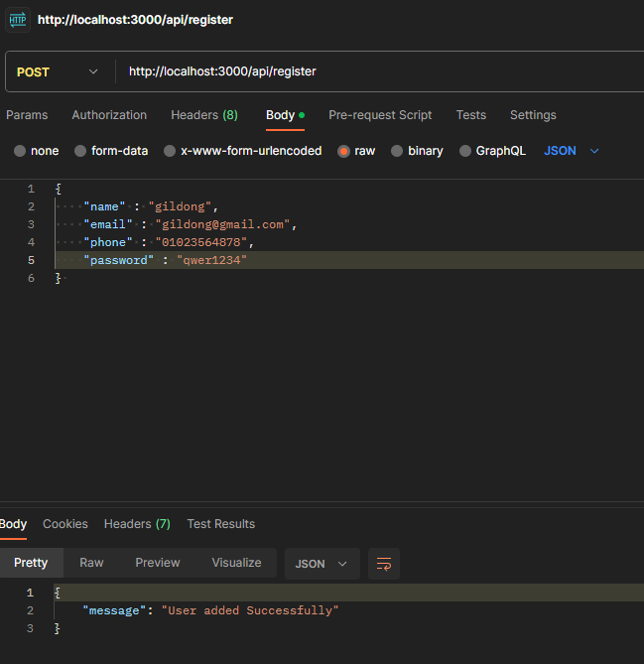Image resolution: width=644 pixels, height=664 pixels.
Task: Click the HTTP request type icon
Action: coord(17,20)
